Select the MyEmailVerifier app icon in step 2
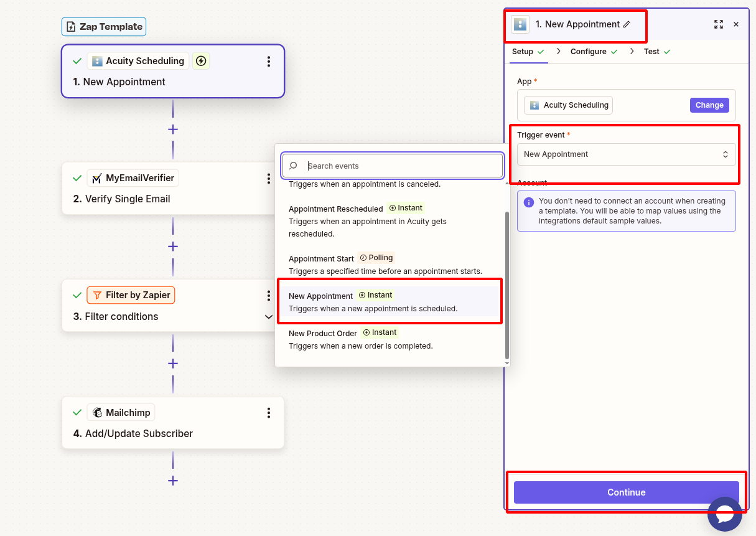756x536 pixels. (x=99, y=177)
